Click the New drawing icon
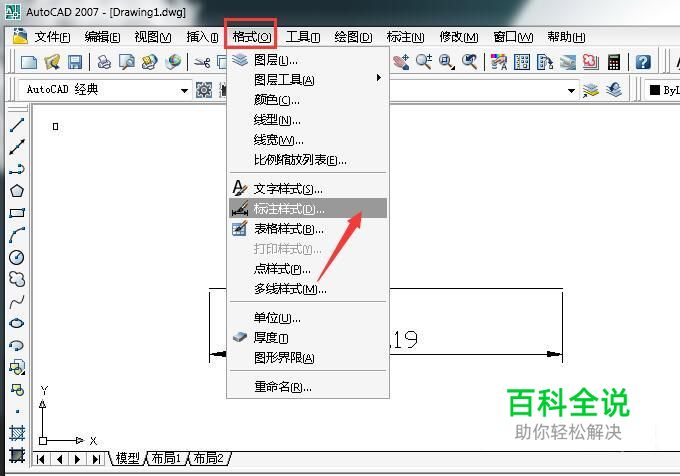 click(x=29, y=62)
